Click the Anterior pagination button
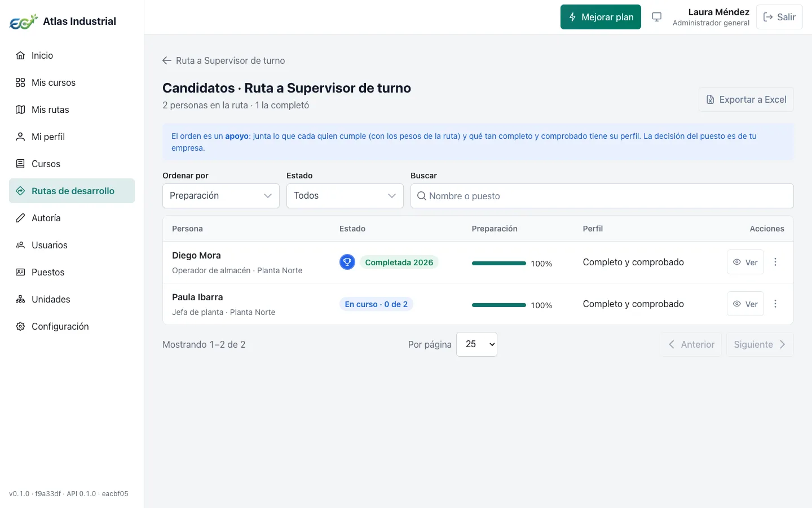The width and height of the screenshot is (812, 508). 691,344
